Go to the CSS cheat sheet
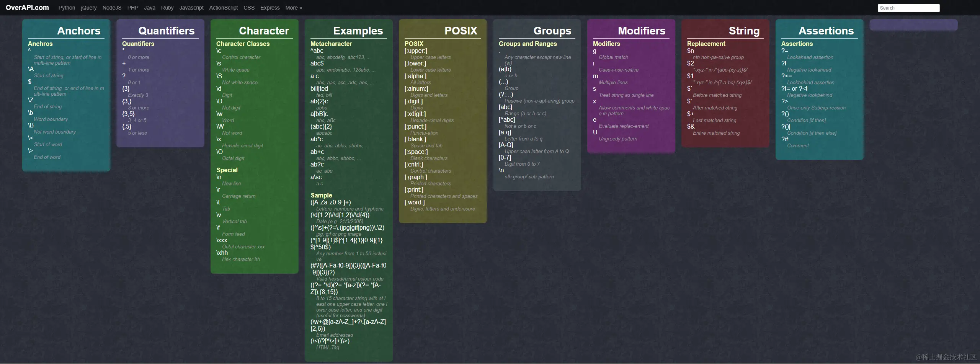 (249, 8)
